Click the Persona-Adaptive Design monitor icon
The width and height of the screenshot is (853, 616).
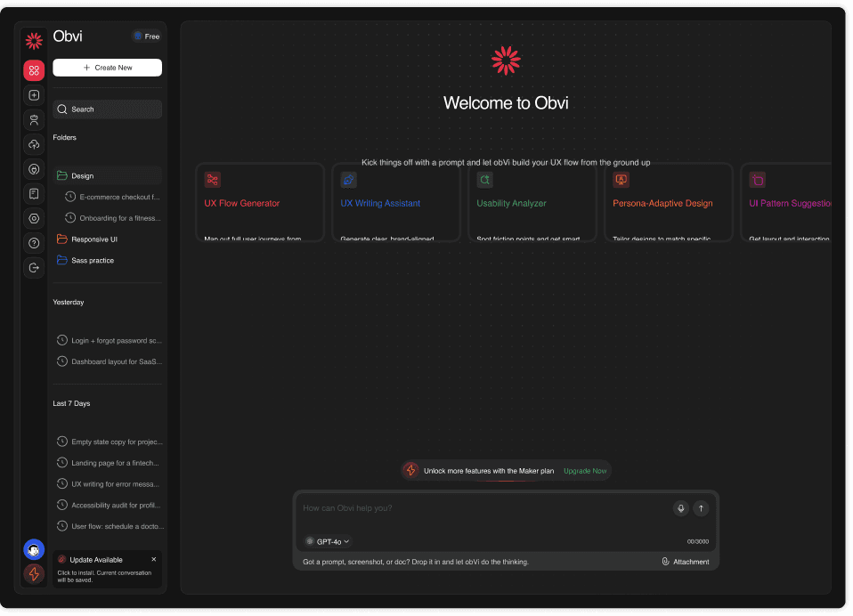pos(621,180)
